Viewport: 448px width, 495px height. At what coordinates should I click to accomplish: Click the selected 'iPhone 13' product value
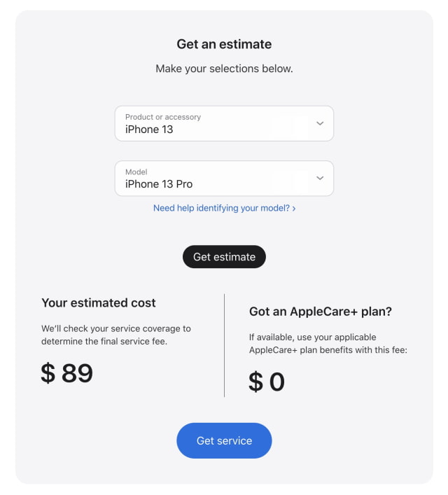click(149, 130)
